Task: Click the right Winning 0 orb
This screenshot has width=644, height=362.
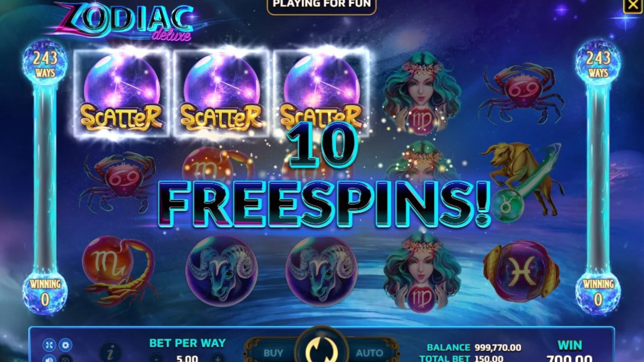Action: [x=598, y=291]
